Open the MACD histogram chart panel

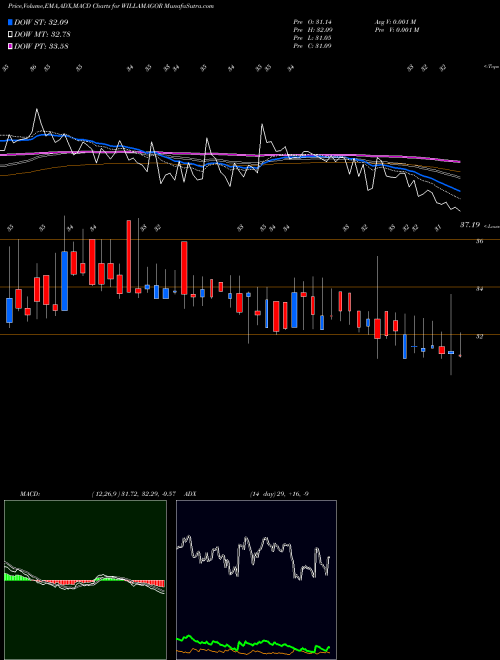click(x=85, y=580)
